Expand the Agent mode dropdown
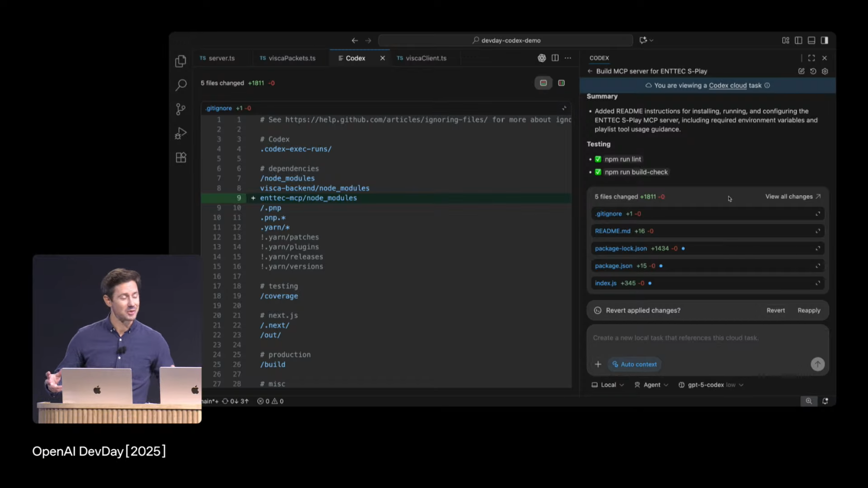The height and width of the screenshot is (488, 868). pos(651,385)
